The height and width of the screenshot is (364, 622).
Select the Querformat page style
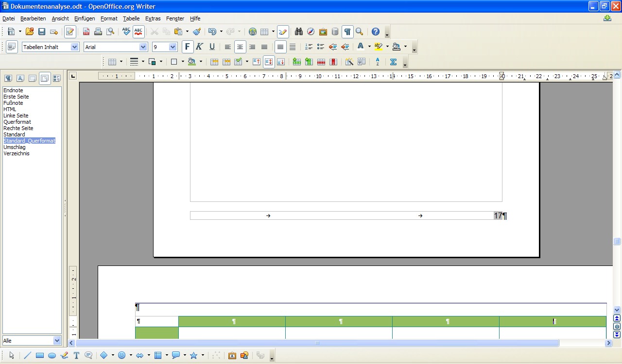tap(17, 122)
